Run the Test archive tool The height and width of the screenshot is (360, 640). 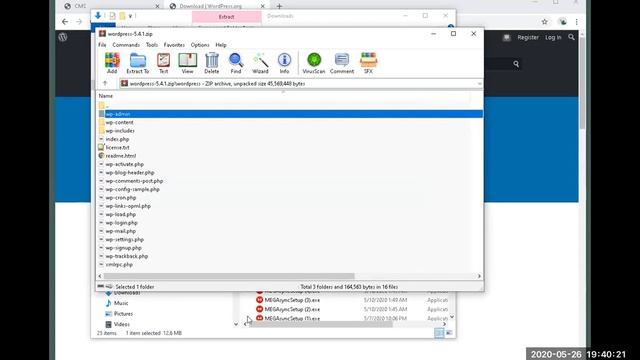point(163,63)
